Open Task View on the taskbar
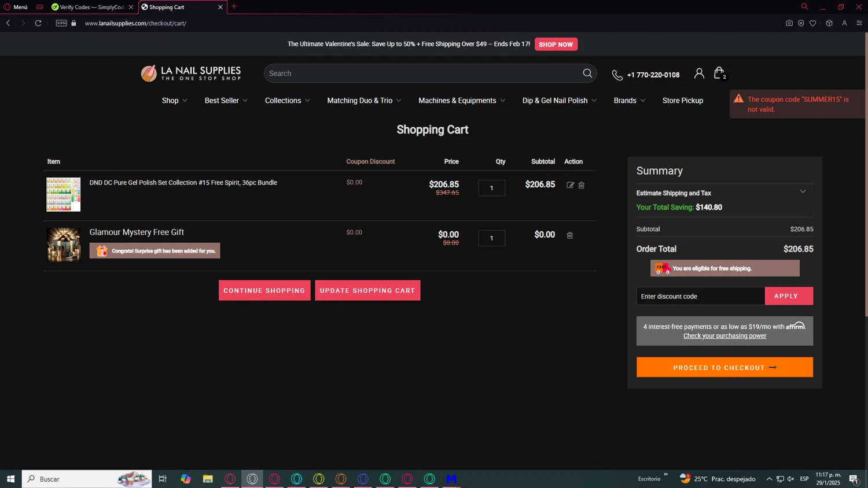 coord(163,479)
